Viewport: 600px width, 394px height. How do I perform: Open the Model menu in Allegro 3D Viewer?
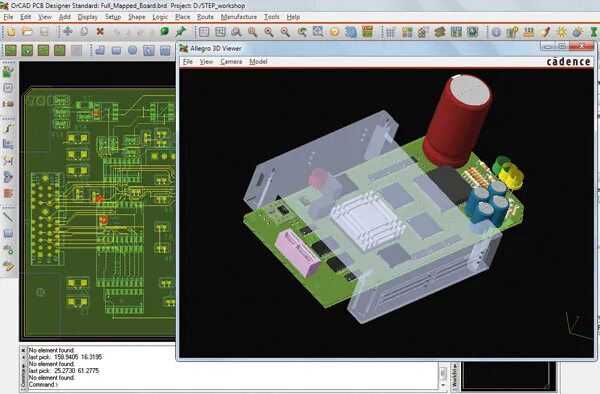pyautogui.click(x=258, y=62)
